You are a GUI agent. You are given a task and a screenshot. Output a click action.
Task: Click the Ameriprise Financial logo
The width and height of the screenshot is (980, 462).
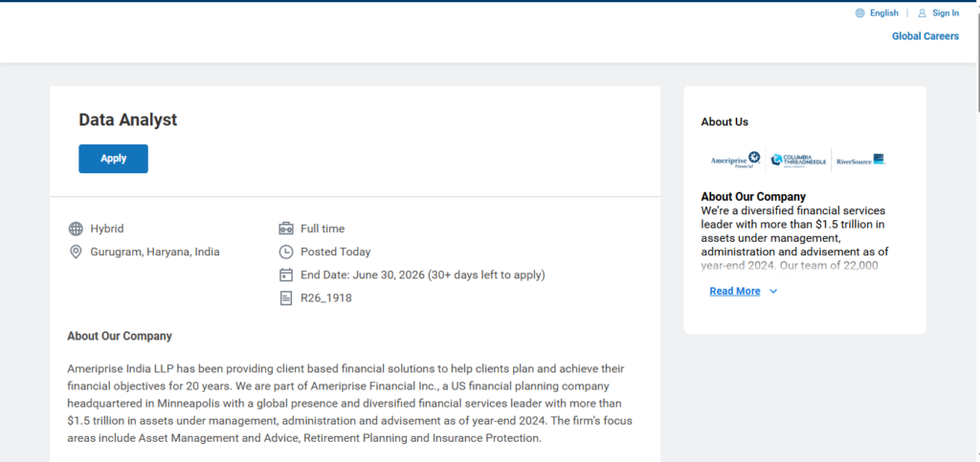(736, 160)
